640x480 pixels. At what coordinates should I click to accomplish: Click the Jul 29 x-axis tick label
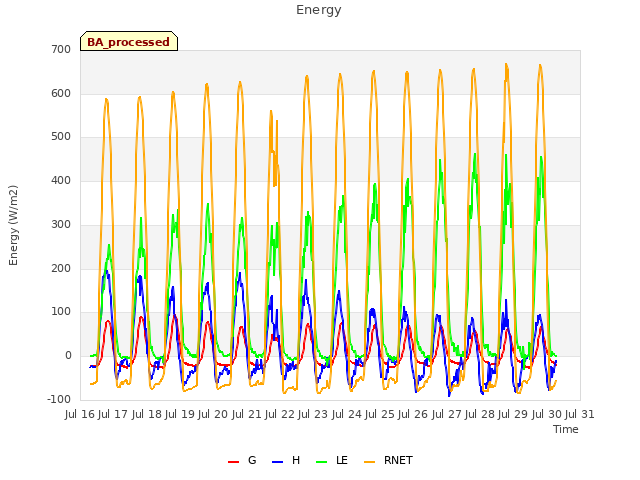(x=513, y=415)
